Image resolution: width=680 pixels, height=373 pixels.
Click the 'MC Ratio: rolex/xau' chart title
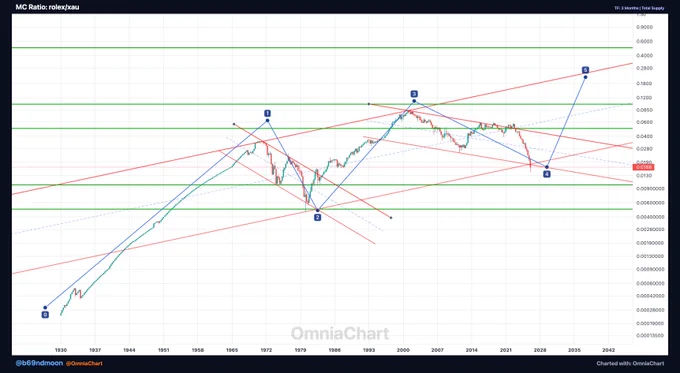click(x=47, y=7)
